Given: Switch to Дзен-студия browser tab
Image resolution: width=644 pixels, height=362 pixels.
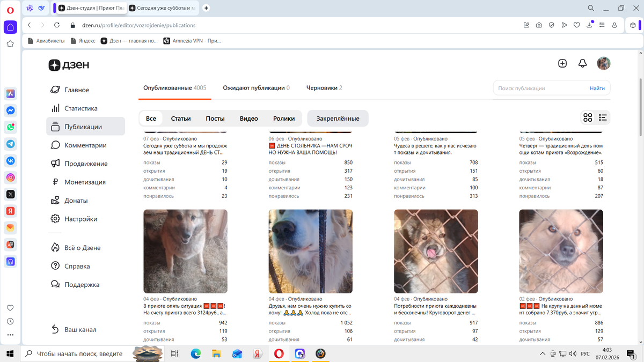Looking at the screenshot, I should point(91,8).
